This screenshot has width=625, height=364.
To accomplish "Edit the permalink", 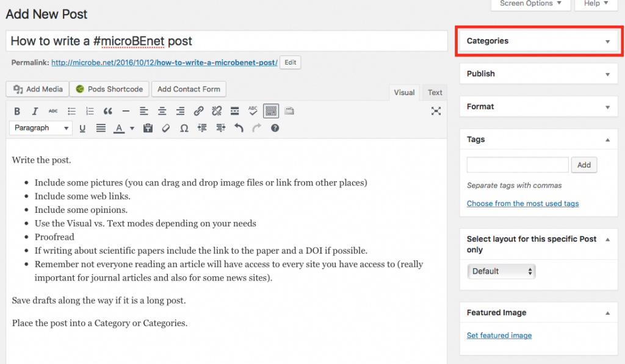I will coord(290,63).
